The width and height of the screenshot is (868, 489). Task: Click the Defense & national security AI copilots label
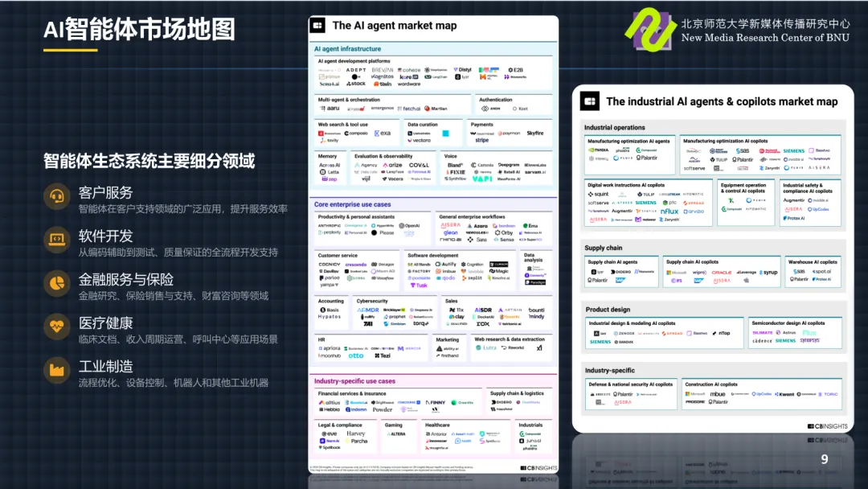[631, 384]
